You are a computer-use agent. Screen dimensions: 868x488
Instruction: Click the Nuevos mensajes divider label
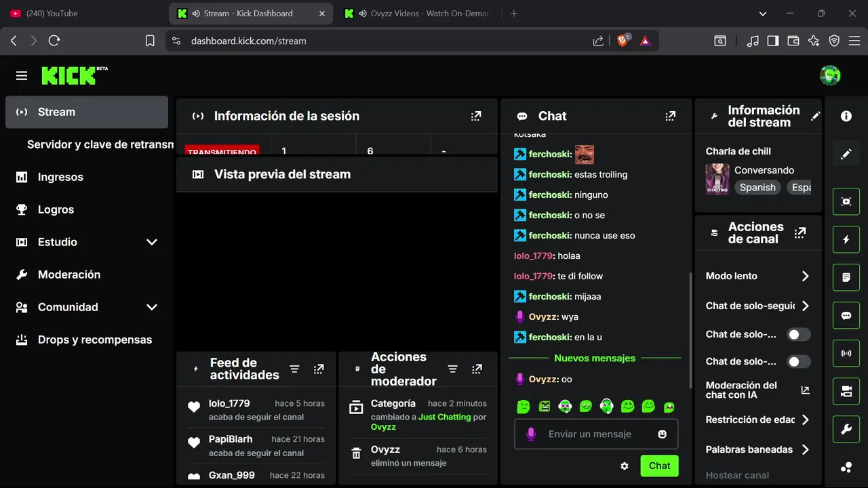click(595, 358)
